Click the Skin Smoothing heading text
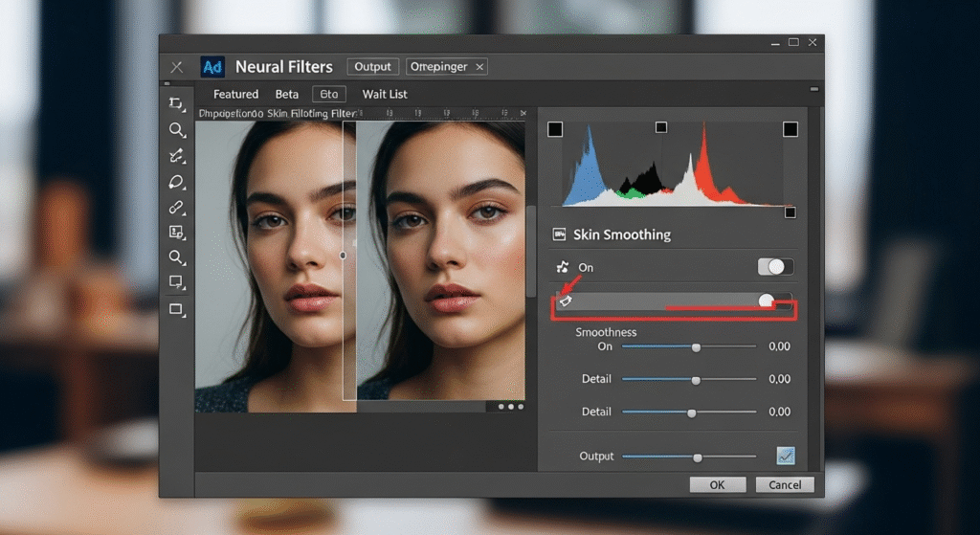980x535 pixels. point(622,235)
